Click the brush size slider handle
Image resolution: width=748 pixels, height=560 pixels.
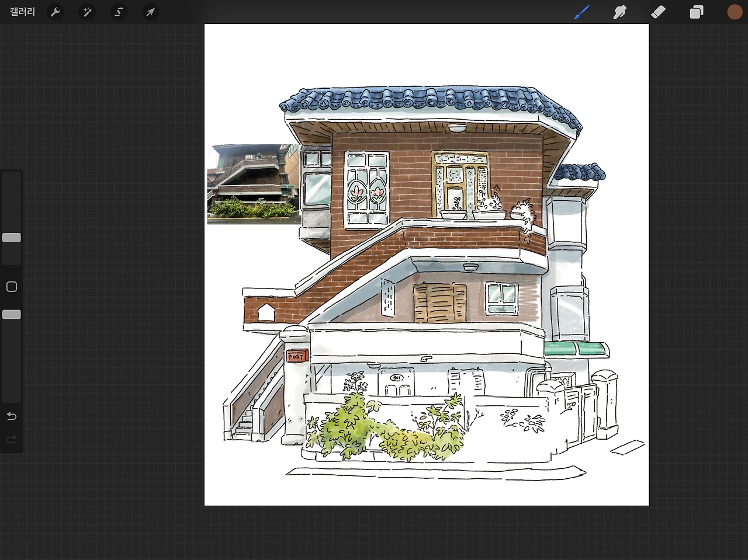(x=12, y=238)
